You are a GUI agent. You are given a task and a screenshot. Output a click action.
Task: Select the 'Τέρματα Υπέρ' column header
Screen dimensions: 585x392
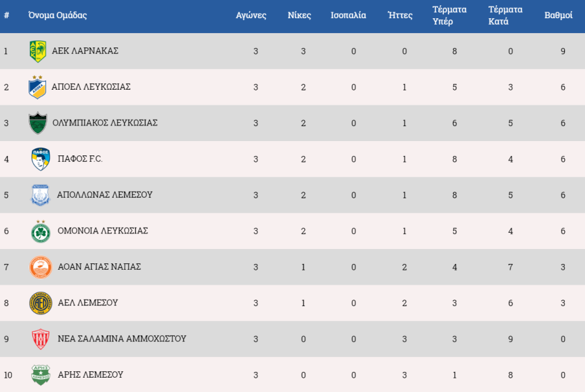tap(449, 16)
